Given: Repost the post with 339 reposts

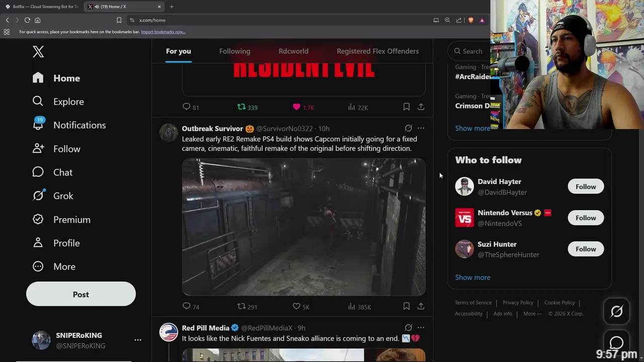Looking at the screenshot, I should (x=247, y=107).
